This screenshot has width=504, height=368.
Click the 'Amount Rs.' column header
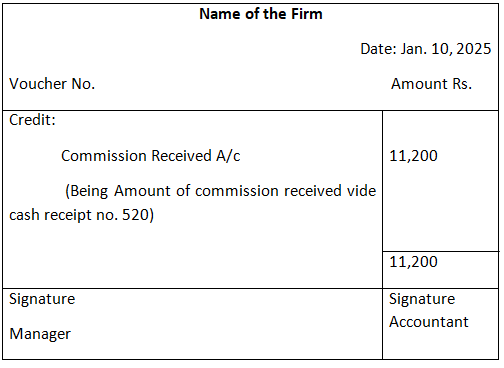[431, 84]
